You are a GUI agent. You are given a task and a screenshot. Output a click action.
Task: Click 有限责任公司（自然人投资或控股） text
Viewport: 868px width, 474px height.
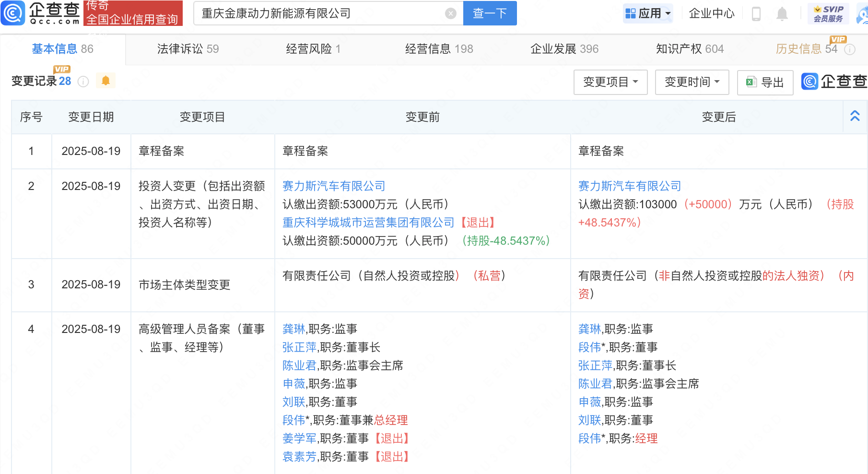coord(371,276)
